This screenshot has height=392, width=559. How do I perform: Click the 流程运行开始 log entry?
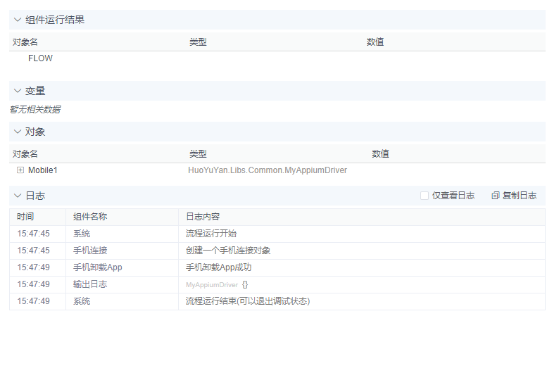pyautogui.click(x=211, y=234)
